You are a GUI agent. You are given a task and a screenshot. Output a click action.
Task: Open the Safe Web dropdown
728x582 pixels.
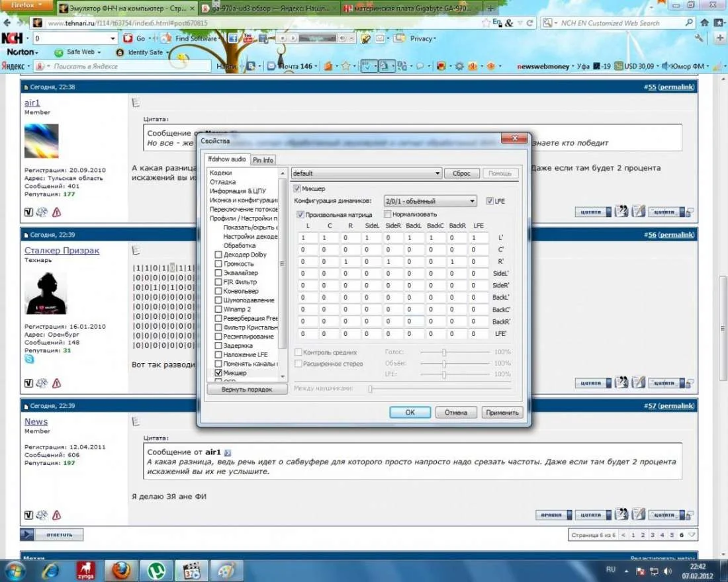pyautogui.click(x=79, y=52)
